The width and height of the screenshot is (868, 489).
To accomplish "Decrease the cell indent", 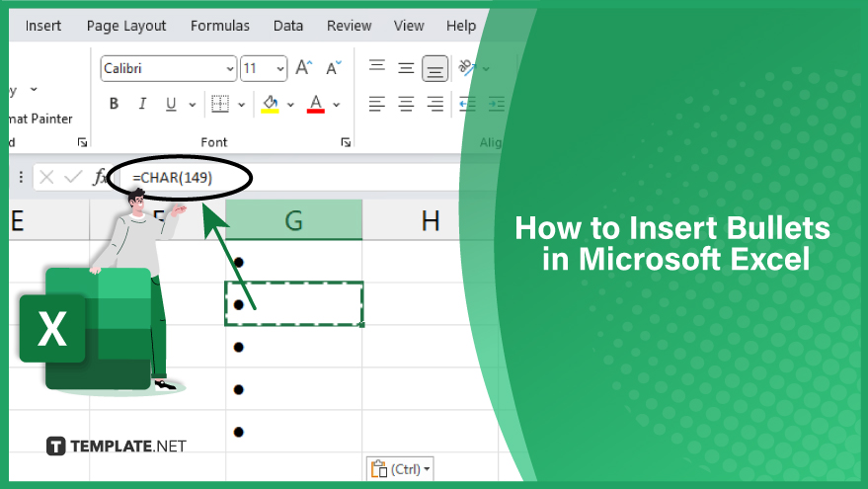I will [467, 104].
